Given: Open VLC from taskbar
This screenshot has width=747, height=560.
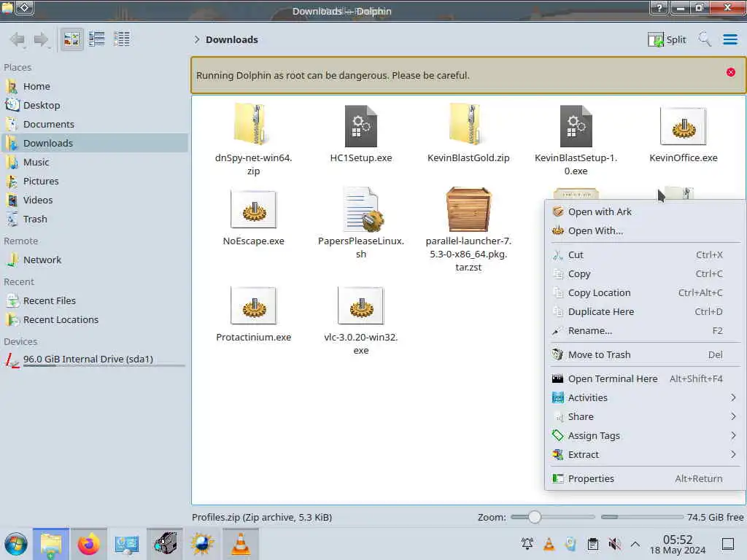Looking at the screenshot, I should coord(241,544).
